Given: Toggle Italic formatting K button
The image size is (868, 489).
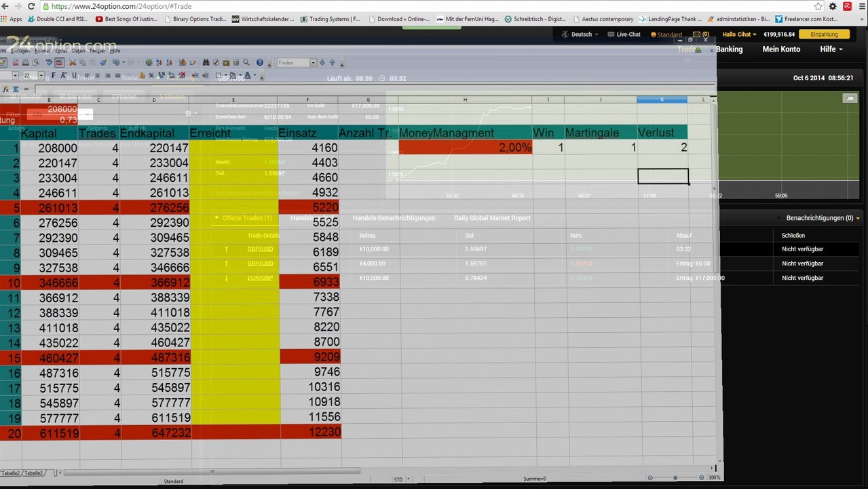Looking at the screenshot, I should tap(64, 75).
